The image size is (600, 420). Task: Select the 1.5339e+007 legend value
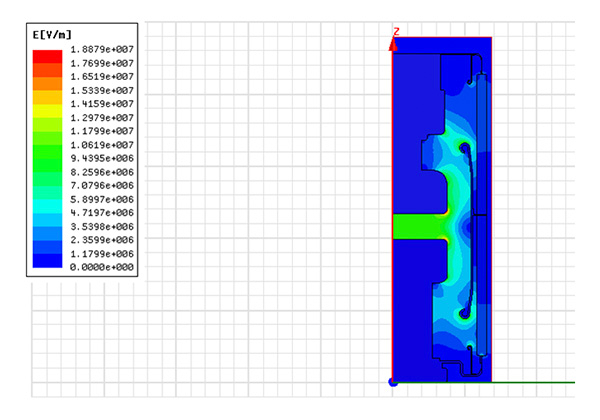102,90
